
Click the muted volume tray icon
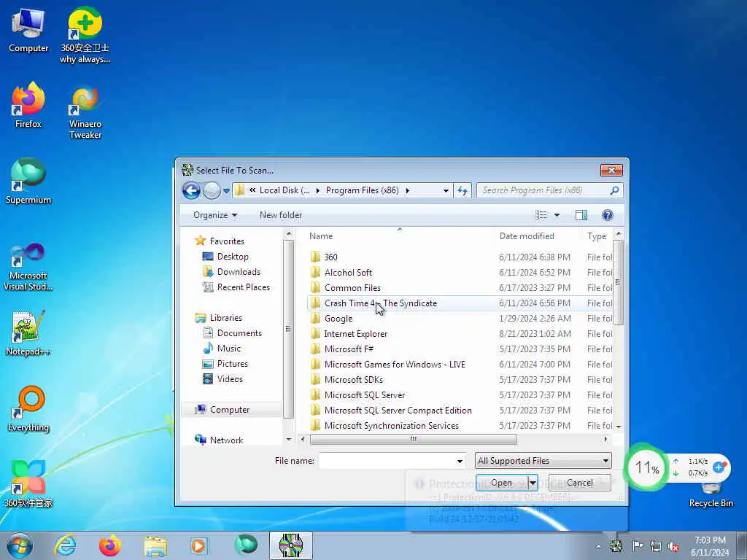673,546
